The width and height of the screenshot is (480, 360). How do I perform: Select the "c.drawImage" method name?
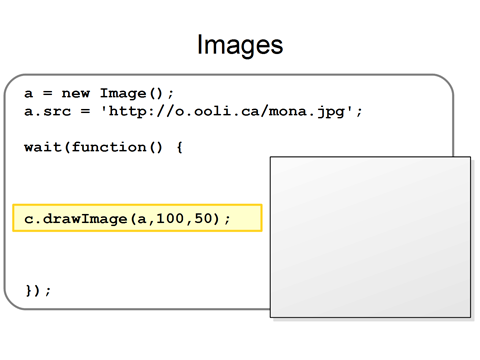(76, 219)
